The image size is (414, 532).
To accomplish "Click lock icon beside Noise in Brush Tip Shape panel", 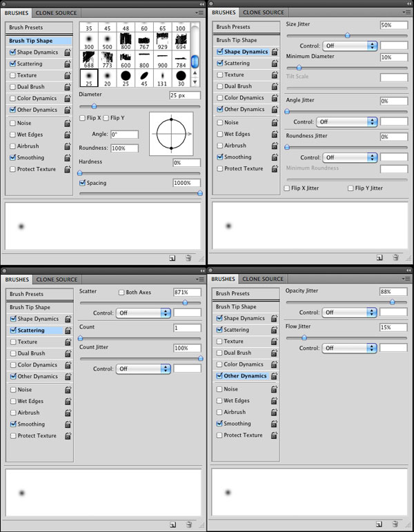I will coord(68,123).
